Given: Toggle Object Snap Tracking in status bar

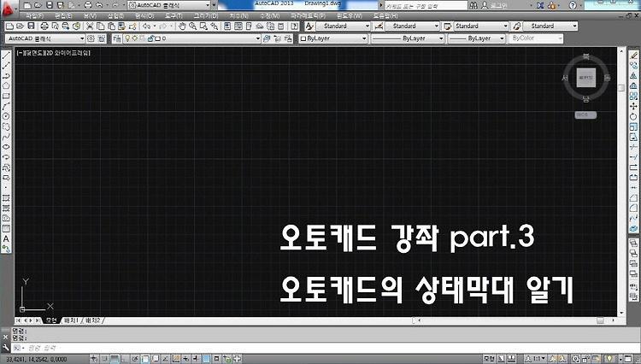Looking at the screenshot, I should 166,359.
